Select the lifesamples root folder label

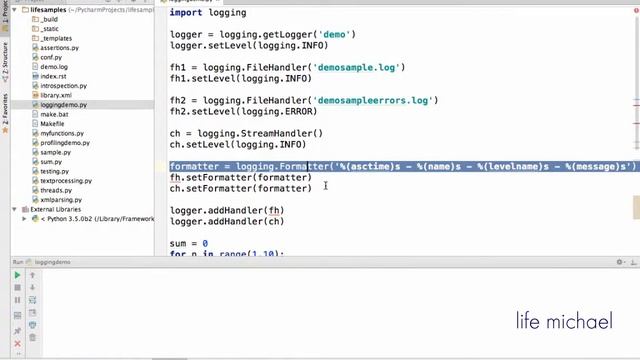(48, 9)
